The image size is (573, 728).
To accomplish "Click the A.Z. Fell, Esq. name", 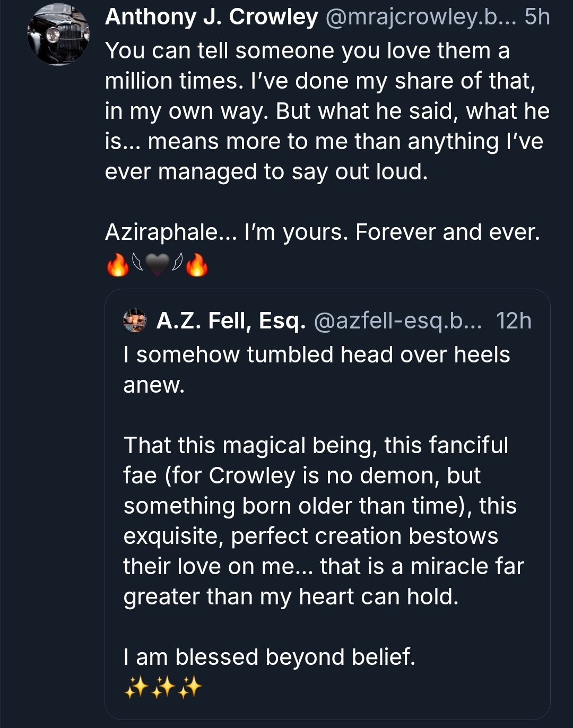I will point(231,320).
